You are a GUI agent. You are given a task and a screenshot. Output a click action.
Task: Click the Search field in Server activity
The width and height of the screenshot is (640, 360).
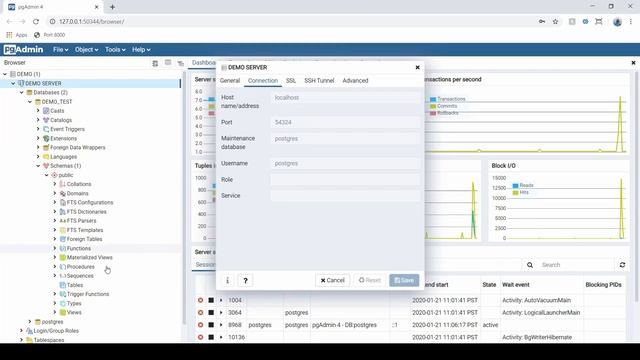[x=576, y=265]
